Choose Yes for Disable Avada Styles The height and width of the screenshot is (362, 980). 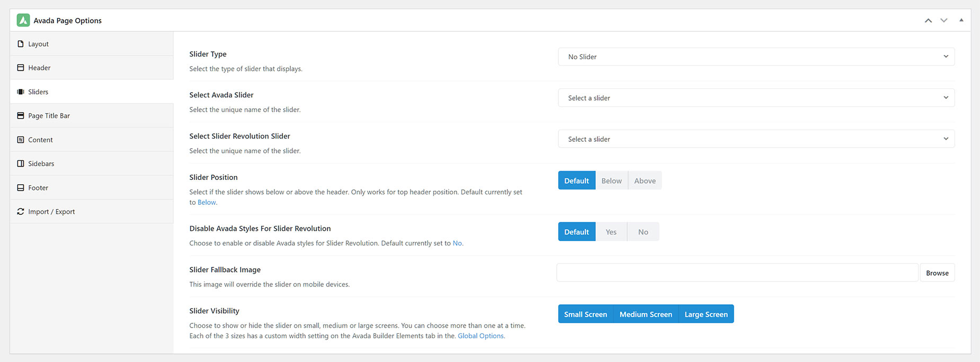coord(611,232)
